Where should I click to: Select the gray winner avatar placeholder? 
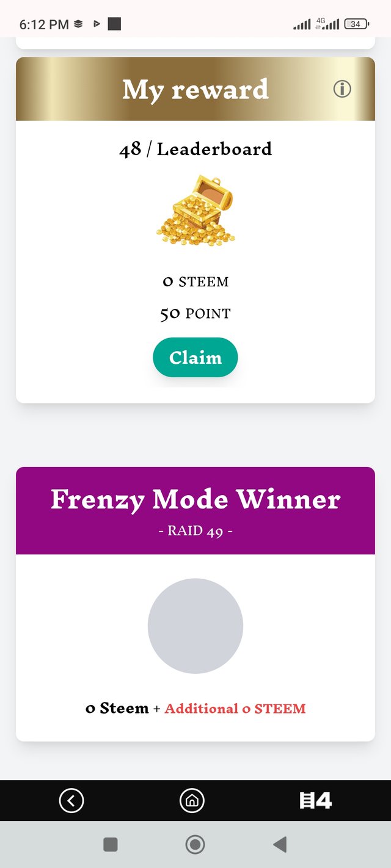pyautogui.click(x=195, y=626)
